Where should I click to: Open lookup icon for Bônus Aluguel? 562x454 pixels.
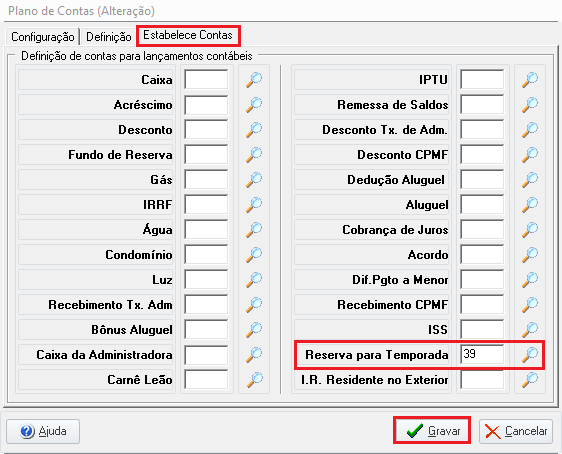254,330
